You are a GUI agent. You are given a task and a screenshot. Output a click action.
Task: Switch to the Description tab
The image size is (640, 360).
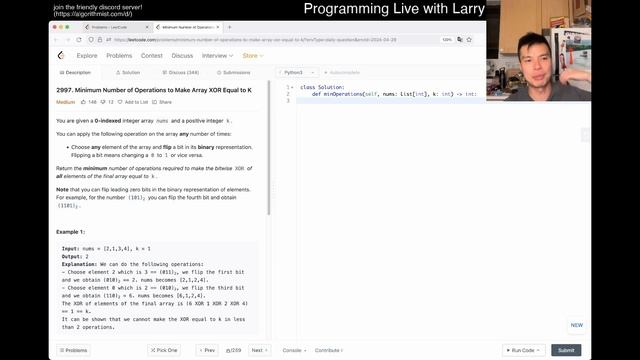(76, 73)
